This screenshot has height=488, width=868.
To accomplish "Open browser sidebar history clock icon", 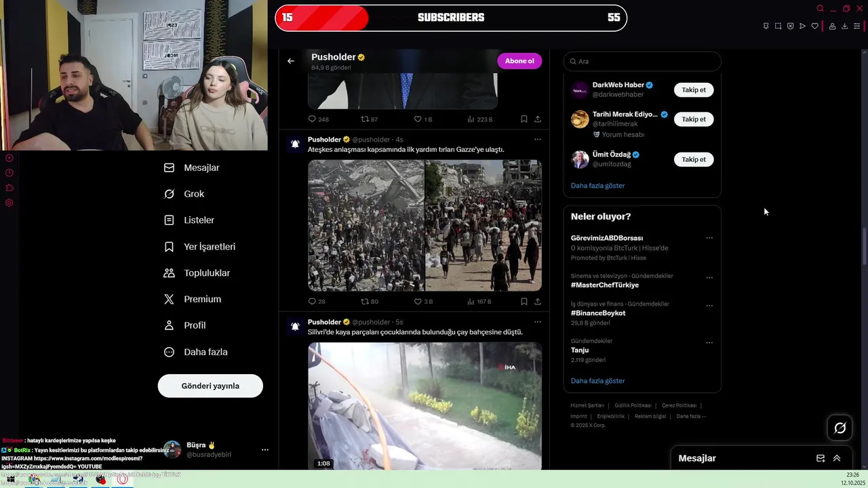I will 9,173.
